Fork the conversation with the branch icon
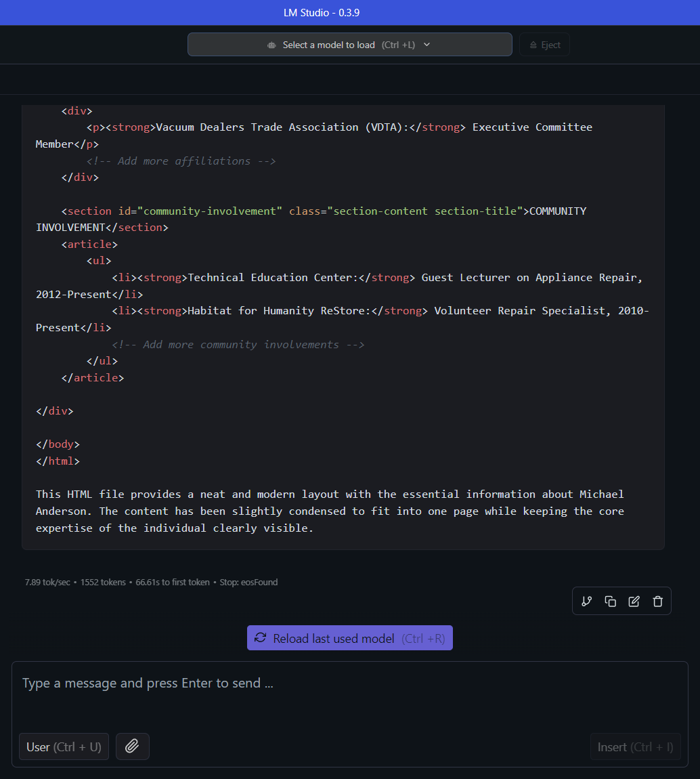Image resolution: width=700 pixels, height=779 pixels. (x=586, y=601)
